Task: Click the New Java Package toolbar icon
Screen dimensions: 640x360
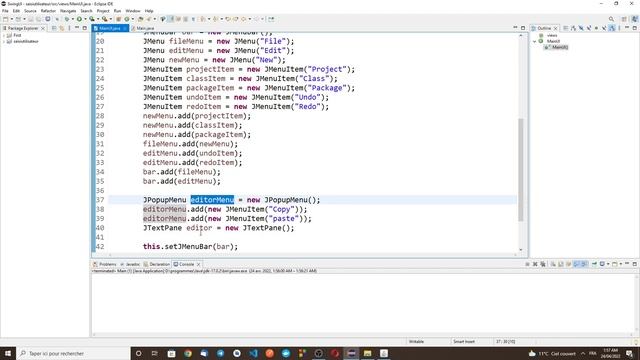Action: click(x=119, y=19)
